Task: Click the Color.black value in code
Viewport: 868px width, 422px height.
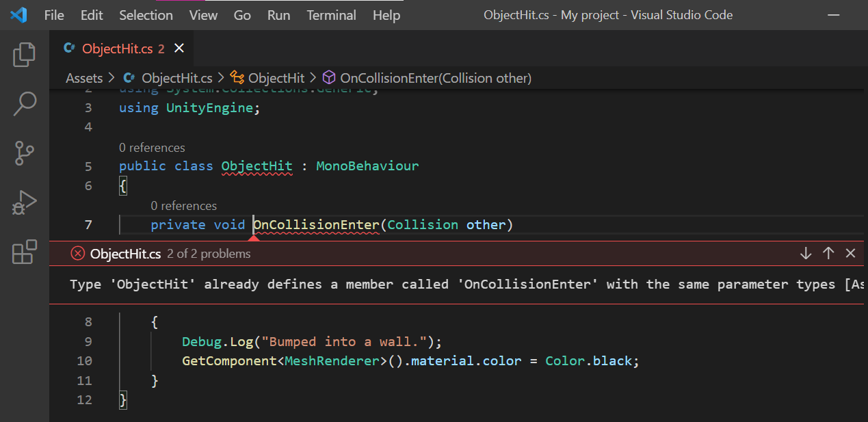Action: pos(592,360)
